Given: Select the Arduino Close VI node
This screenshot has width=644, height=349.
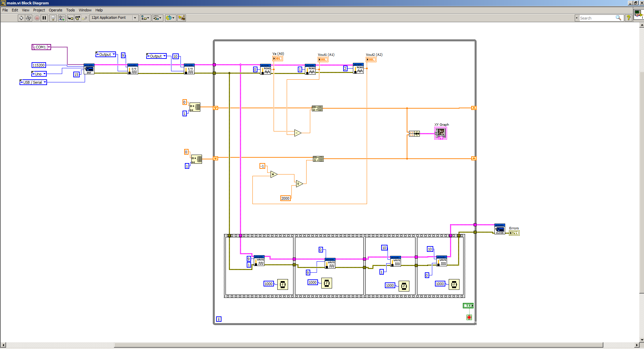Looking at the screenshot, I should [x=500, y=229].
